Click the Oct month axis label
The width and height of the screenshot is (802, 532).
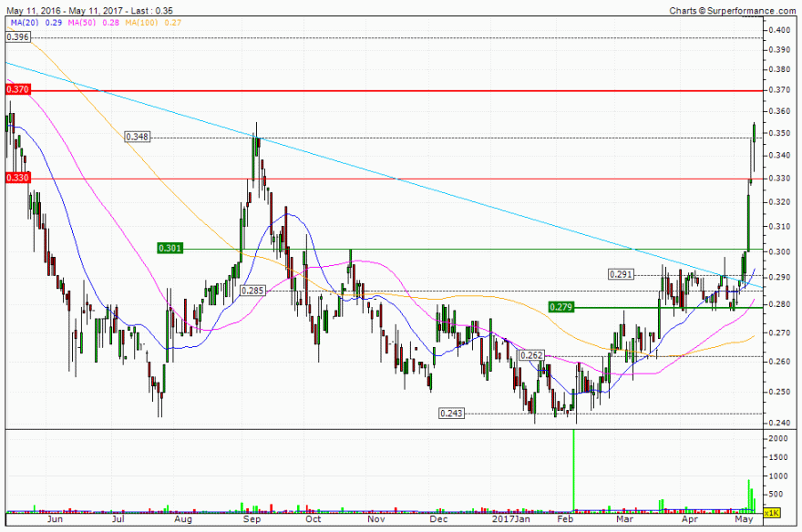[x=313, y=519]
